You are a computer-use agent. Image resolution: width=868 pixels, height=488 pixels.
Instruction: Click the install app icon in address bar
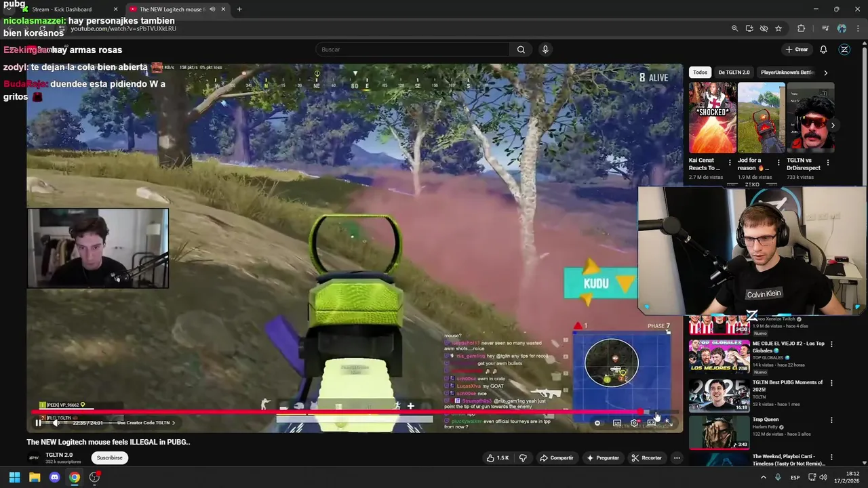pyautogui.click(x=749, y=28)
